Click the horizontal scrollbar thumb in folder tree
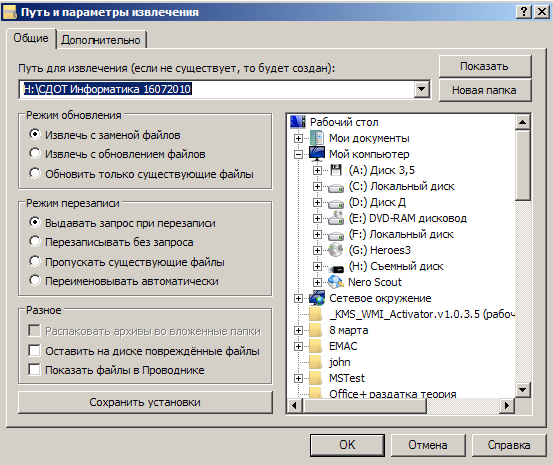 (x=364, y=406)
